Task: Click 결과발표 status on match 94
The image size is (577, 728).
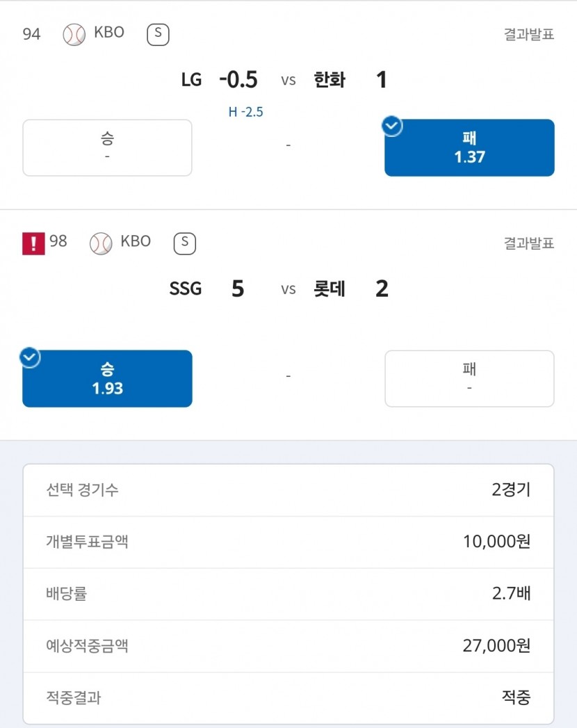Action: pos(529,34)
